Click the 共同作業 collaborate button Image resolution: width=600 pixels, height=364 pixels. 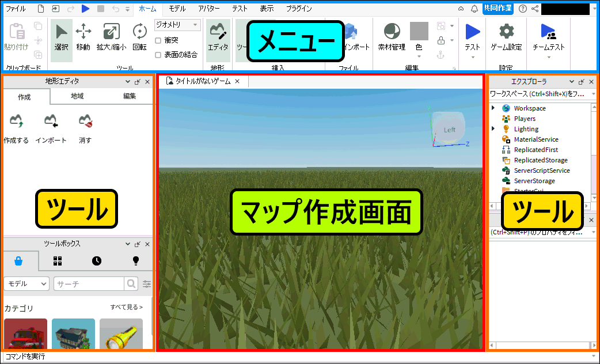tap(498, 9)
